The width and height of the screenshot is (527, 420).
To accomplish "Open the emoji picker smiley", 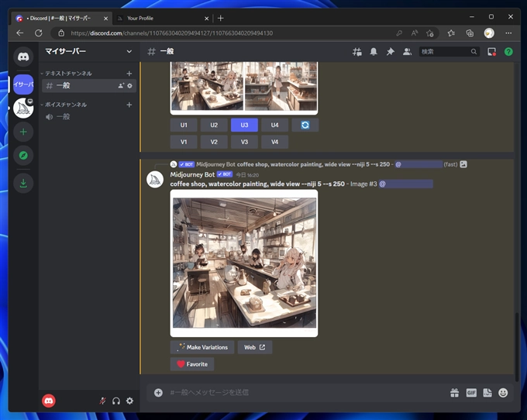I will coord(503,392).
